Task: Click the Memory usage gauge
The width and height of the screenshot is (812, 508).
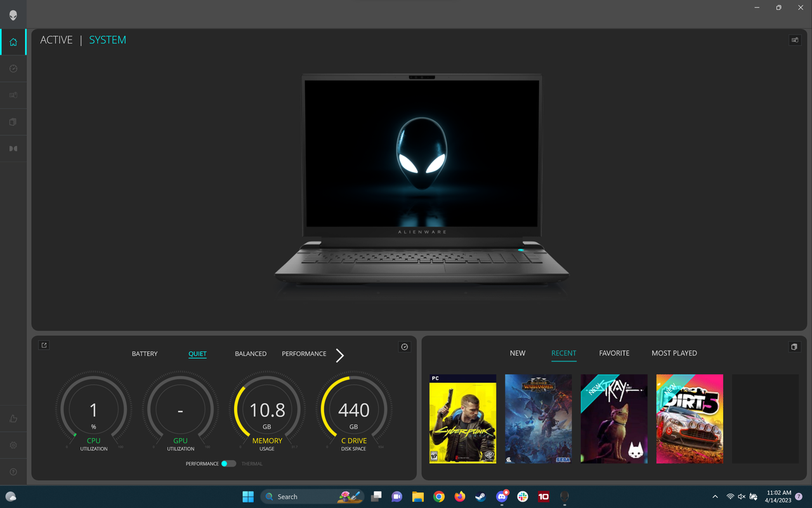Action: click(267, 411)
